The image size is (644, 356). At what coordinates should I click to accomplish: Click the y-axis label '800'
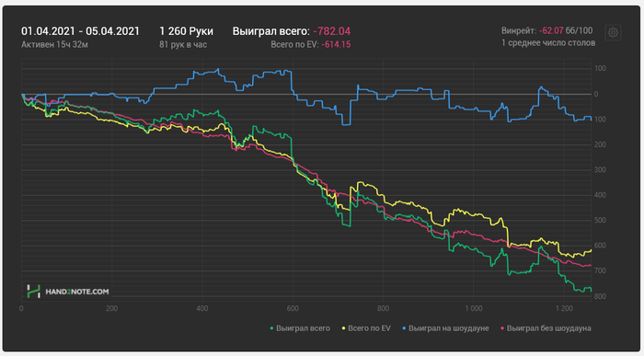600,296
